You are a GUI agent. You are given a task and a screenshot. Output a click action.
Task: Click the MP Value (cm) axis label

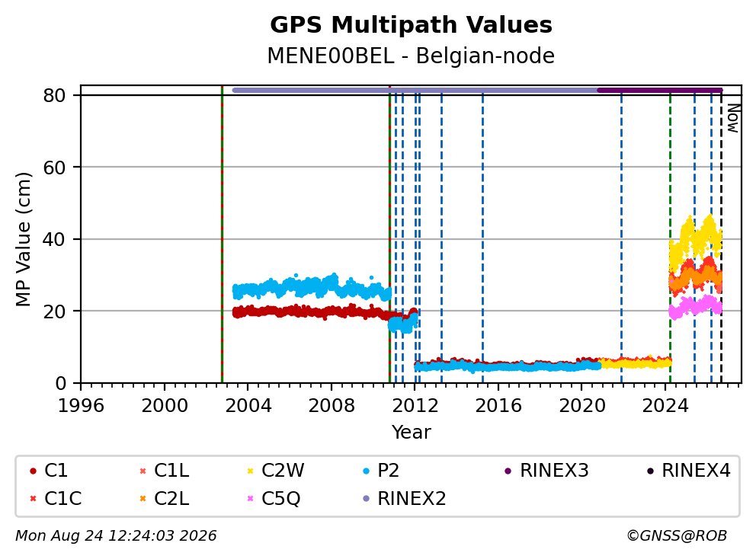(x=23, y=239)
